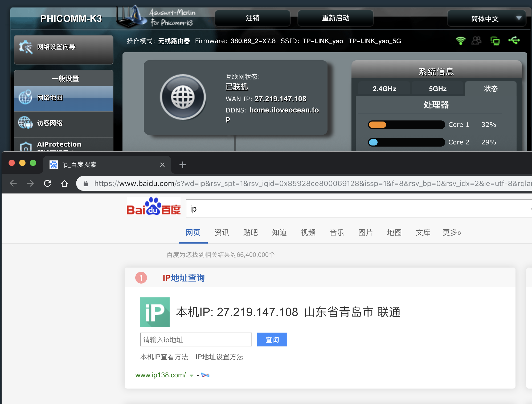532x404 pixels.
Task: Switch to the 5GHz system info tab
Action: point(437,89)
